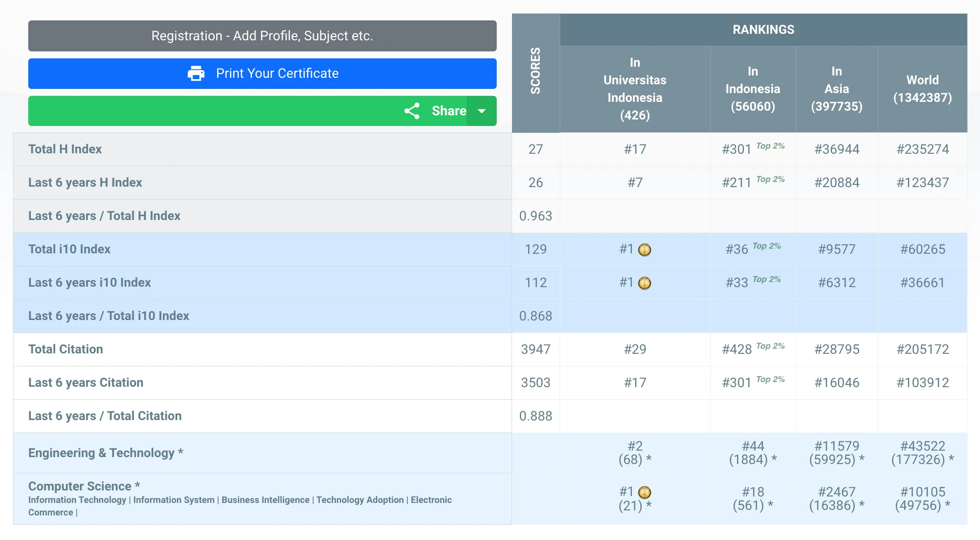Click gold medal beside Computer Science rank
Screen dimensions: 980x540
click(x=644, y=492)
